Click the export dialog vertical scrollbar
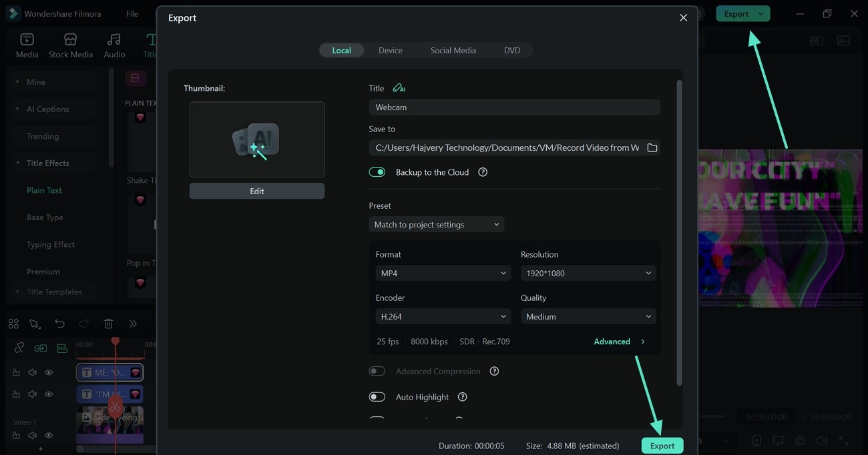Viewport: 868px width, 455px height. (680, 234)
